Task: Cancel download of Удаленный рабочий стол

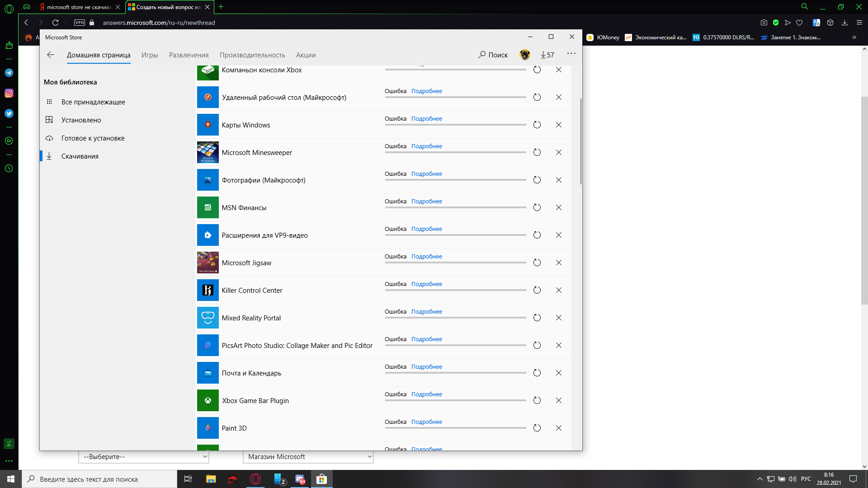Action: tap(559, 97)
